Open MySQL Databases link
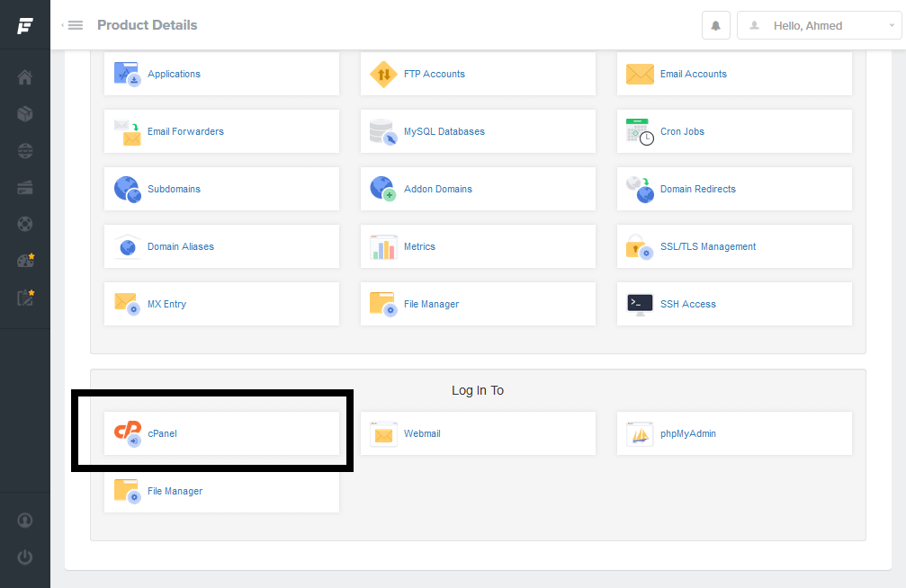Screen dimensions: 906x588 point(444,131)
